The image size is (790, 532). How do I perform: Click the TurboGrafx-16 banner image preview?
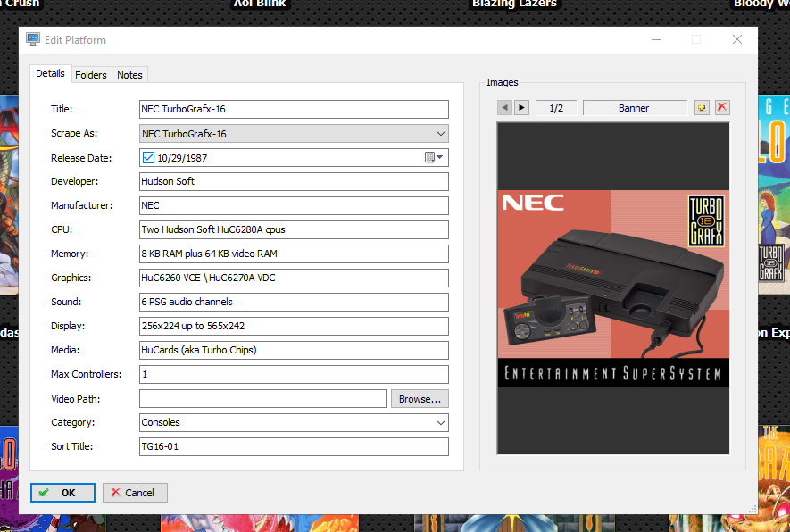pos(613,288)
